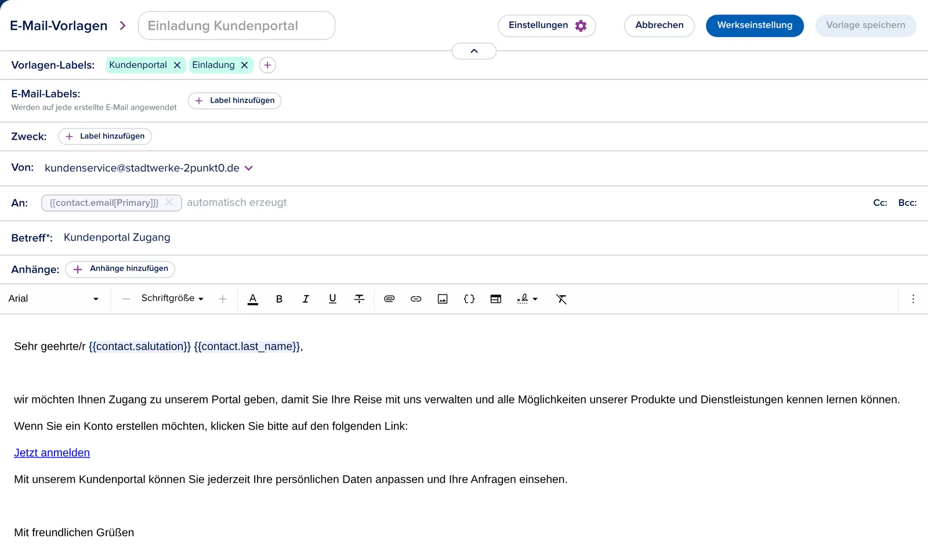
Task: Open the Schriftgröße dropdown
Action: (172, 299)
